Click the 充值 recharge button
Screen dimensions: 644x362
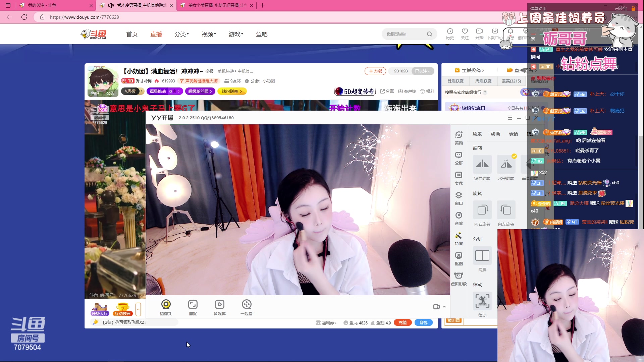(402, 322)
